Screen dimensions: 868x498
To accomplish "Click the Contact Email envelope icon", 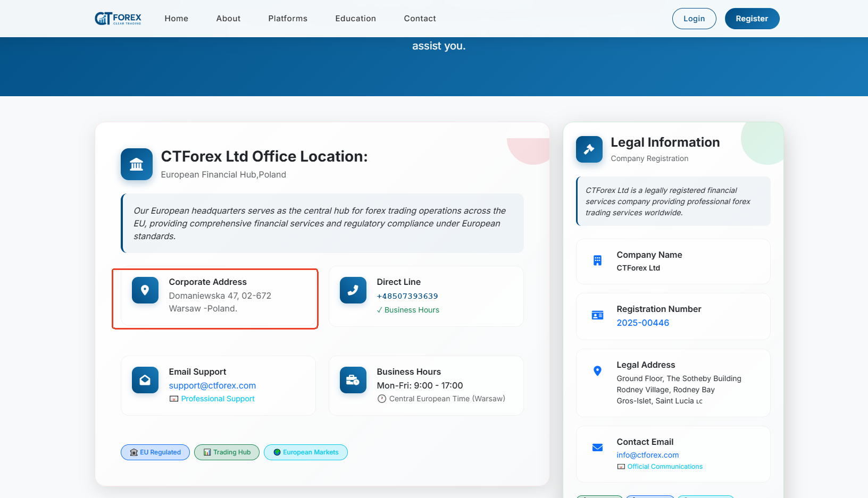I will 597,448.
